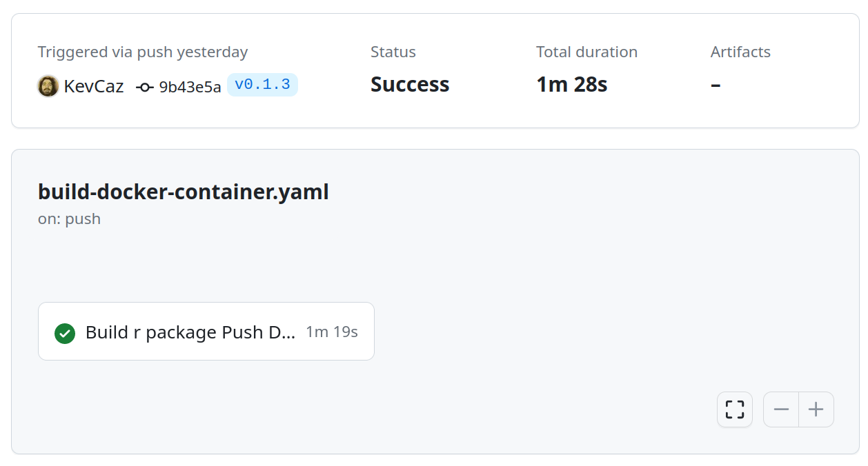
Task: Click the Total duration heading
Action: point(586,52)
